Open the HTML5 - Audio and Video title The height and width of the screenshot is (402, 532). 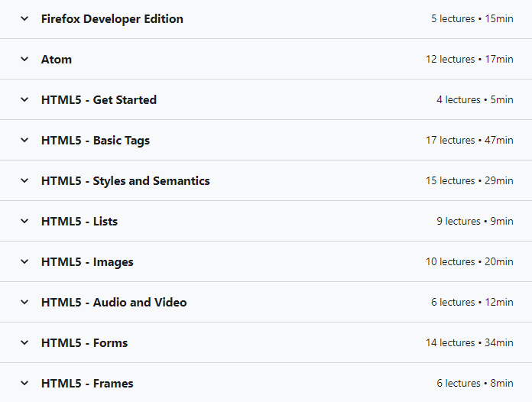coord(114,302)
